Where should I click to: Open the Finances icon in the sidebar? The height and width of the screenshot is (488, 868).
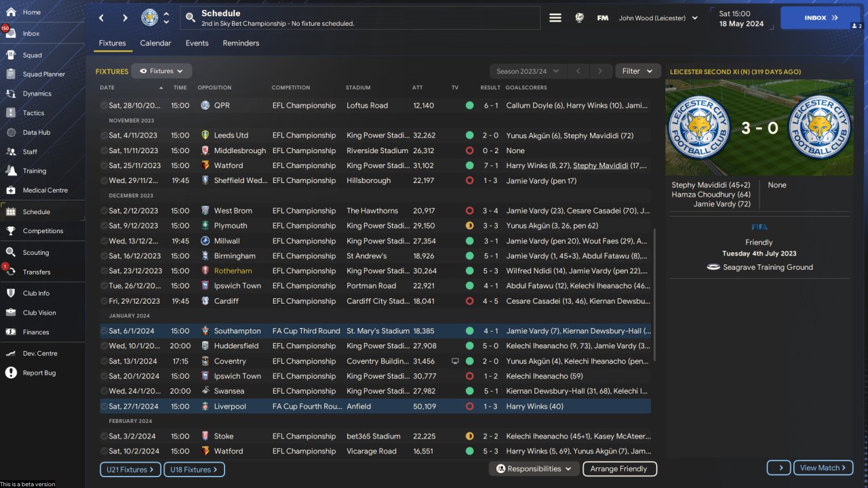(11, 332)
